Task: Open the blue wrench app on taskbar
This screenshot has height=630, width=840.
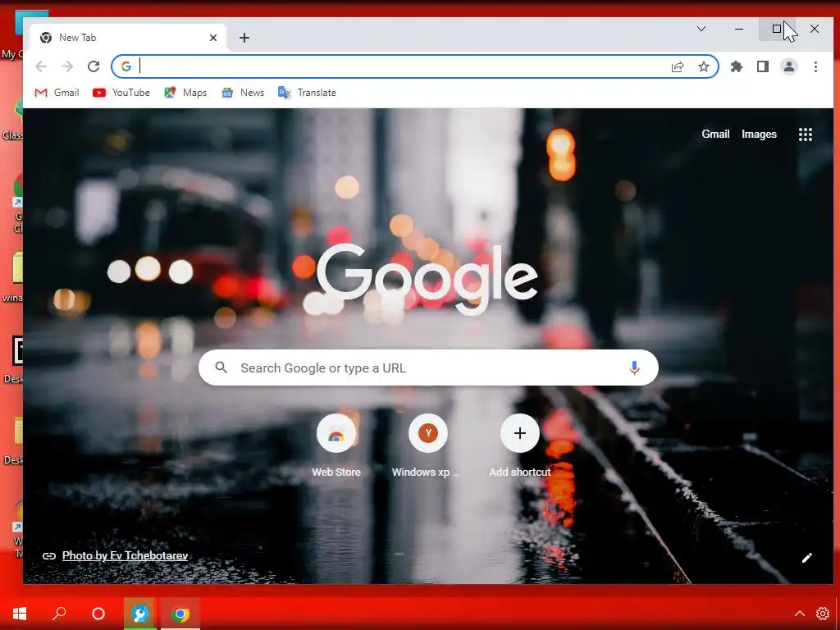Action: [x=140, y=614]
